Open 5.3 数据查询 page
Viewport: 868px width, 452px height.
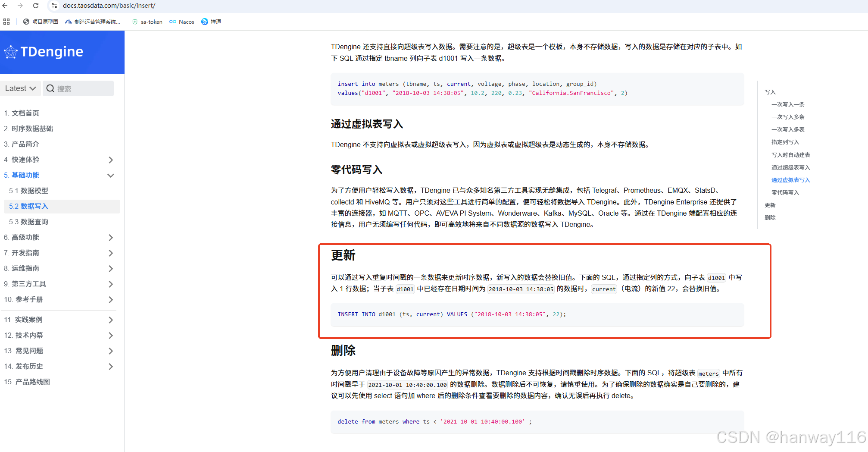pos(28,222)
